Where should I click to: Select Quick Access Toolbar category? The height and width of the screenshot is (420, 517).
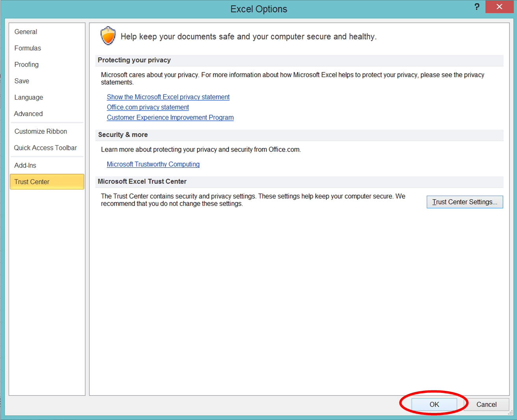(45, 148)
